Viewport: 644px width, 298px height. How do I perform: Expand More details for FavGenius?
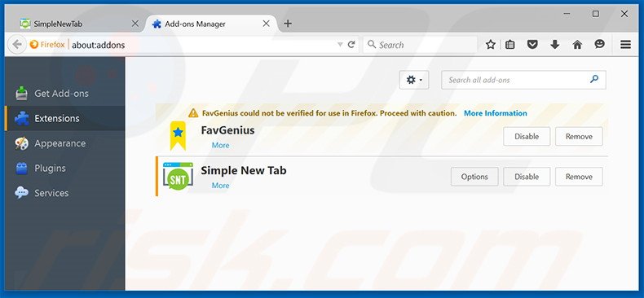tap(220, 145)
